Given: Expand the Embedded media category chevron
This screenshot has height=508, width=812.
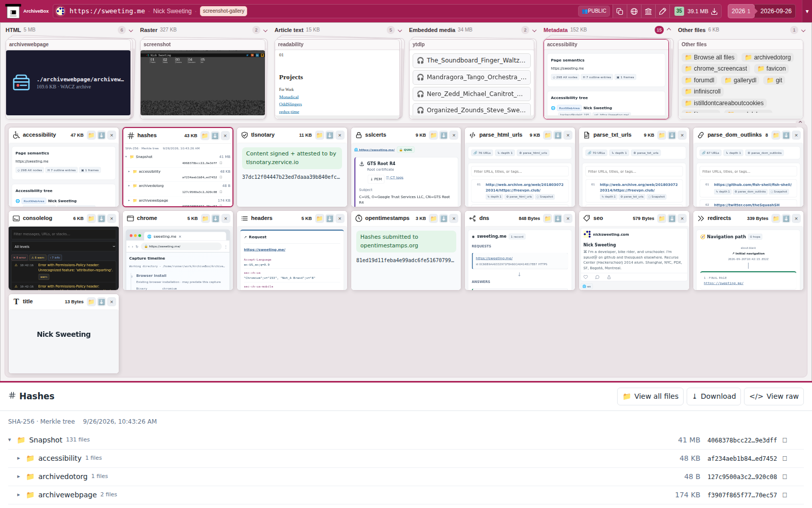Looking at the screenshot, I should 534,30.
